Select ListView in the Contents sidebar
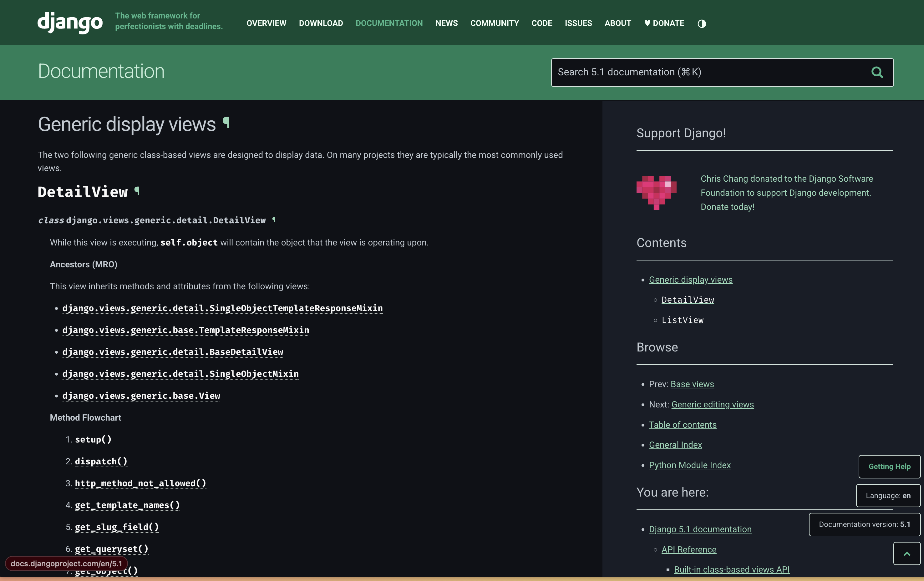This screenshot has width=924, height=581. click(x=683, y=320)
